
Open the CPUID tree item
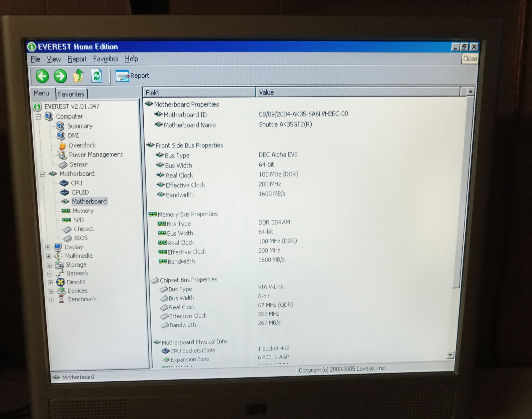tap(80, 192)
